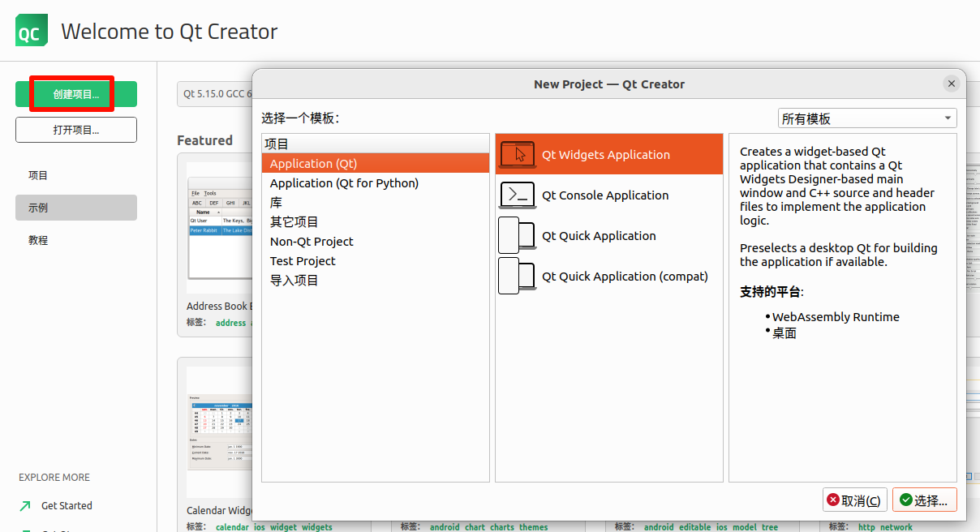This screenshot has height=532, width=980.
Task: Click the 取消(C) cancel button
Action: point(855,500)
